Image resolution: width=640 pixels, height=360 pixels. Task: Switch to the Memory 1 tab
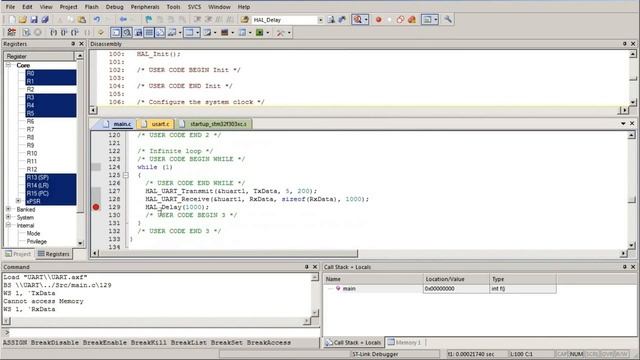click(404, 342)
